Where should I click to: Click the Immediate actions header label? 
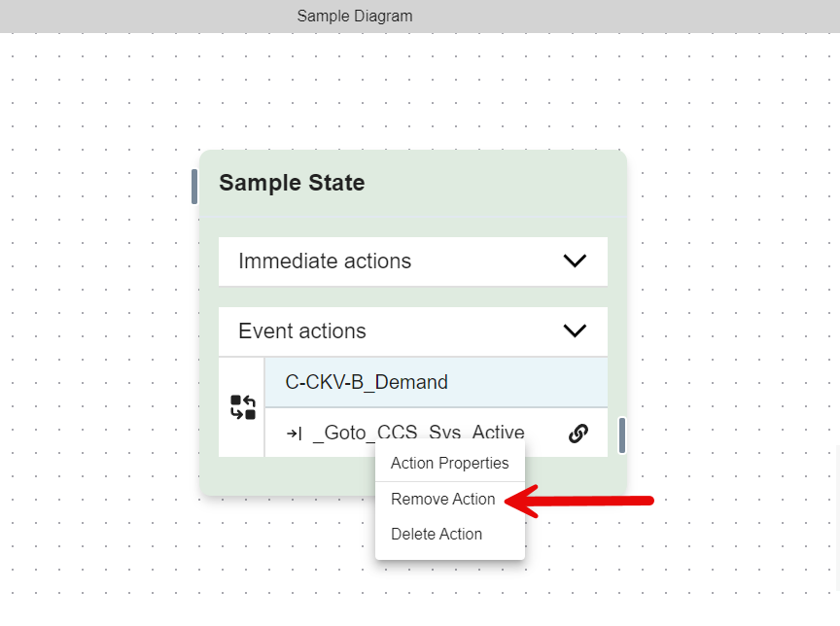pos(325,261)
